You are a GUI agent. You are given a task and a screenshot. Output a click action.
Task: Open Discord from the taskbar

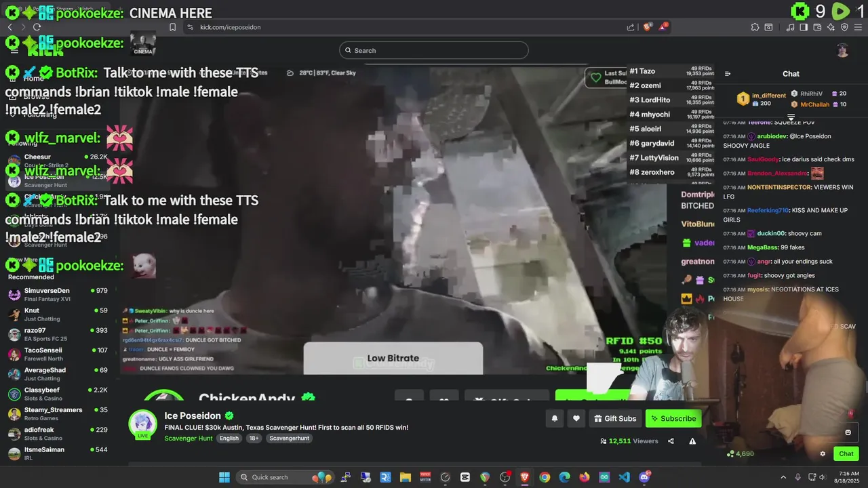644,477
